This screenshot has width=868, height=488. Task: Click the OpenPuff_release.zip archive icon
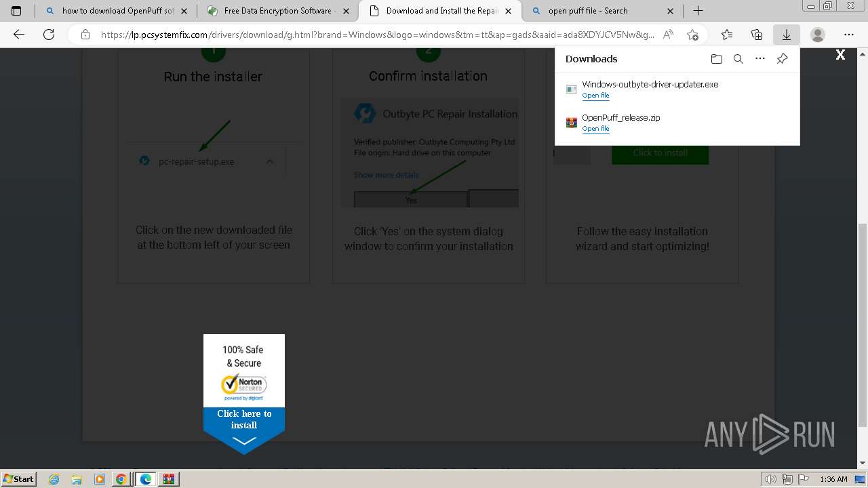pos(571,123)
